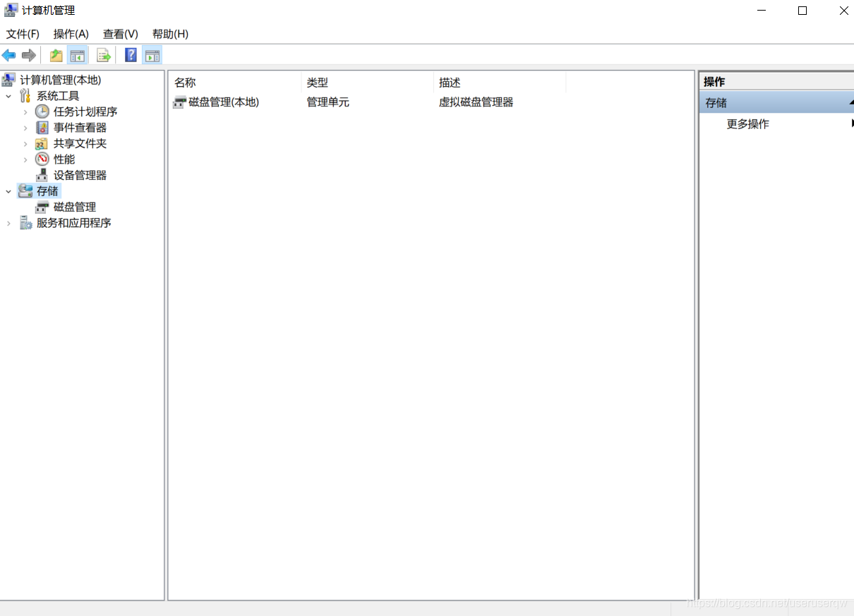
Task: Click the 名称 column header
Action: point(234,83)
